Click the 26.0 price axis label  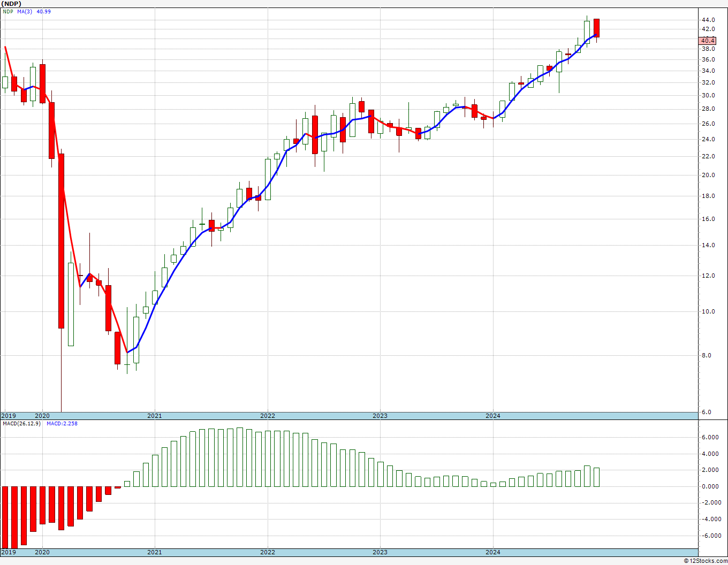click(708, 124)
